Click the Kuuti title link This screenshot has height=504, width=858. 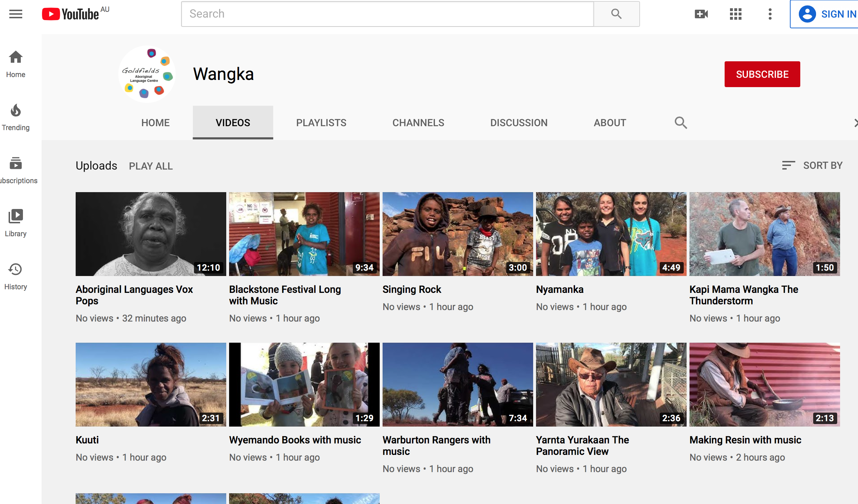87,440
